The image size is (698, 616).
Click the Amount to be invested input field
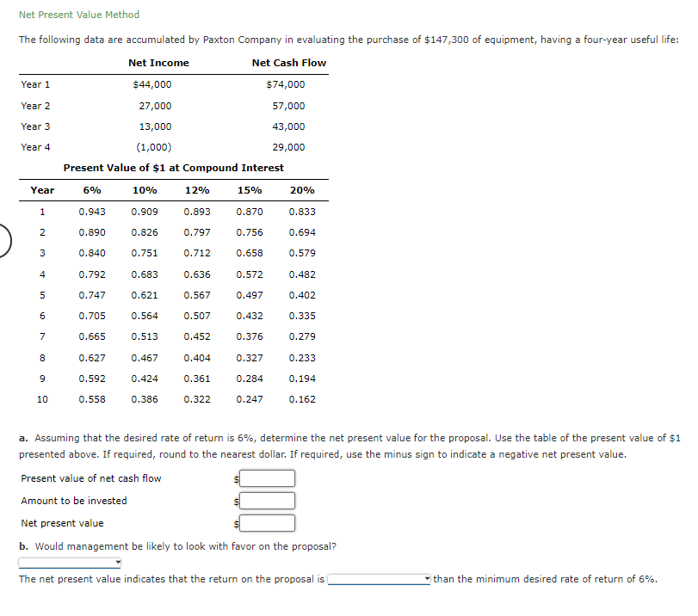pos(267,501)
